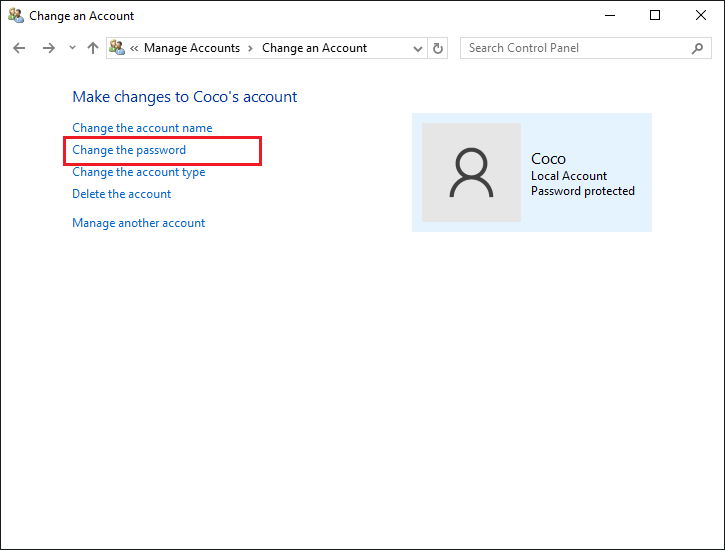Open Change the account name link
The width and height of the screenshot is (725, 550).
pyautogui.click(x=142, y=128)
